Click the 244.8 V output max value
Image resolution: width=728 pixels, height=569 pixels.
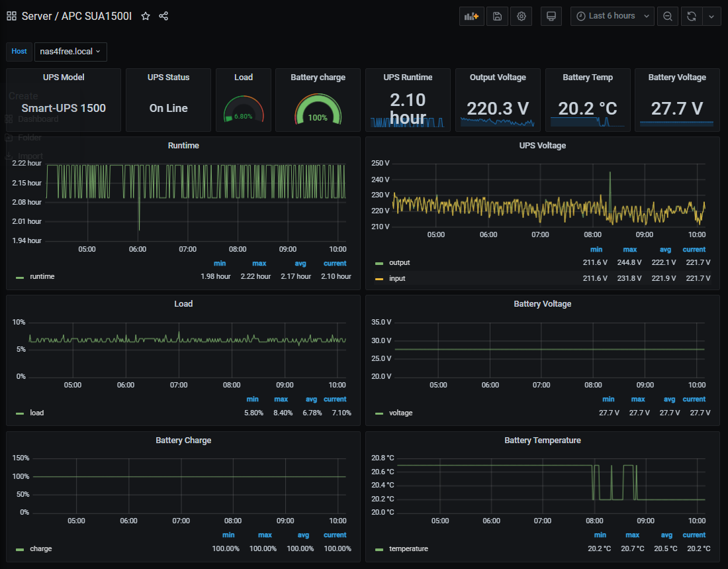click(629, 263)
